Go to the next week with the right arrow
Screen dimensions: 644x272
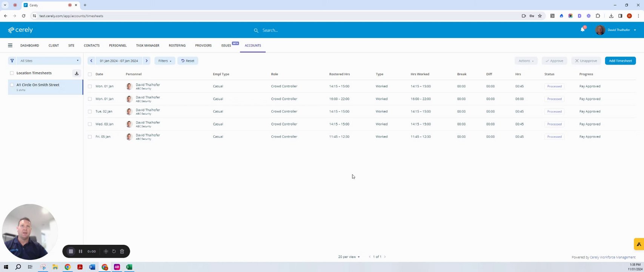[x=147, y=61]
